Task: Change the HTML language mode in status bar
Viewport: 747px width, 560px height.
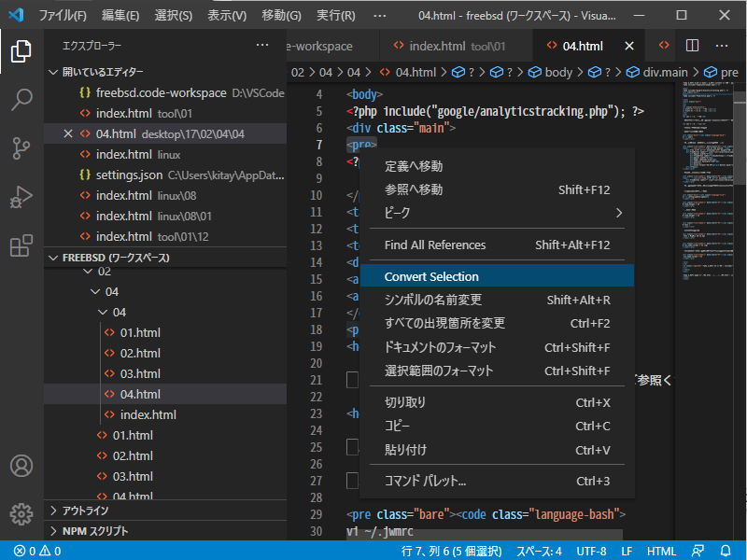Action: 661,551
